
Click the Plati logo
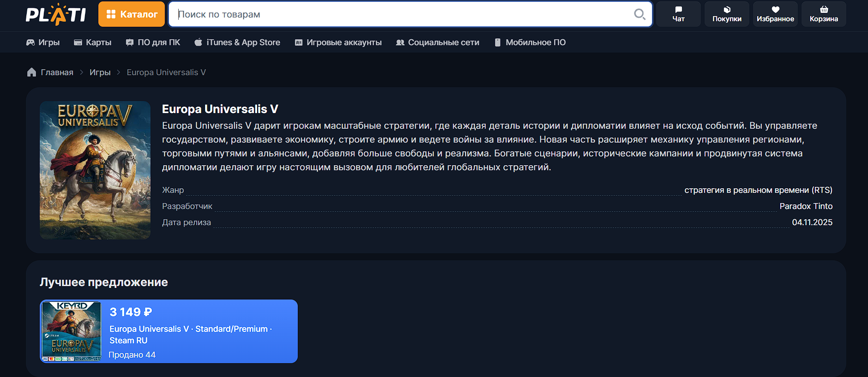(x=55, y=14)
